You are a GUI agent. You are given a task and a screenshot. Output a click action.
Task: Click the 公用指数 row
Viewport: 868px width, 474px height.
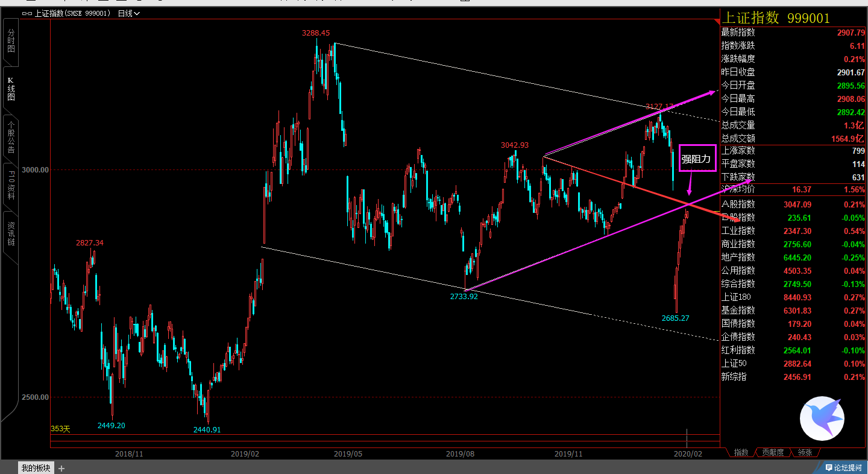click(x=793, y=270)
